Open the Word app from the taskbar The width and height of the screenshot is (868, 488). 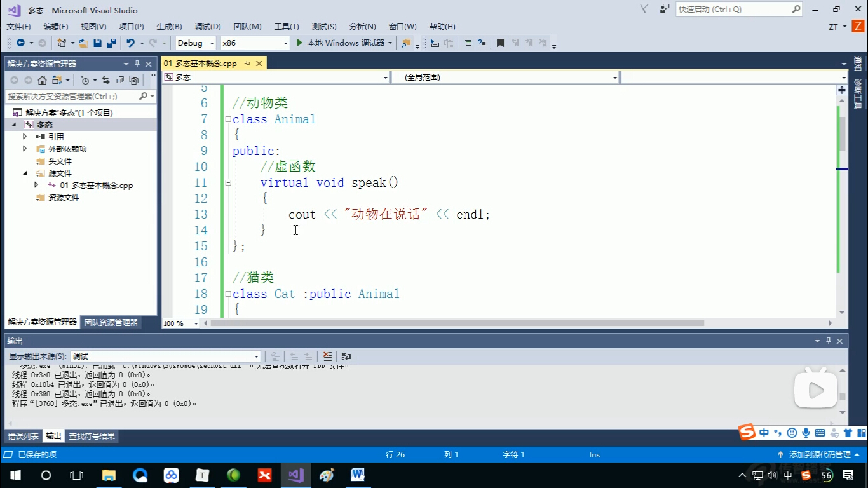(x=357, y=475)
